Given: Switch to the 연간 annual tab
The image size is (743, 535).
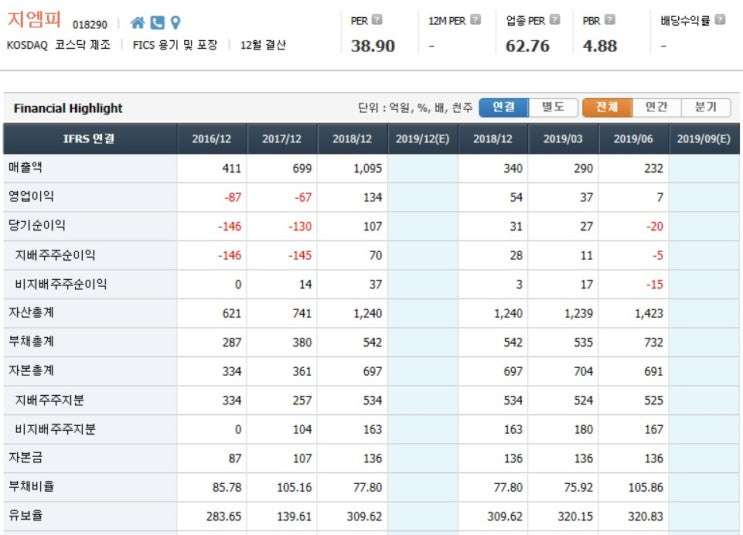Looking at the screenshot, I should pos(657,107).
